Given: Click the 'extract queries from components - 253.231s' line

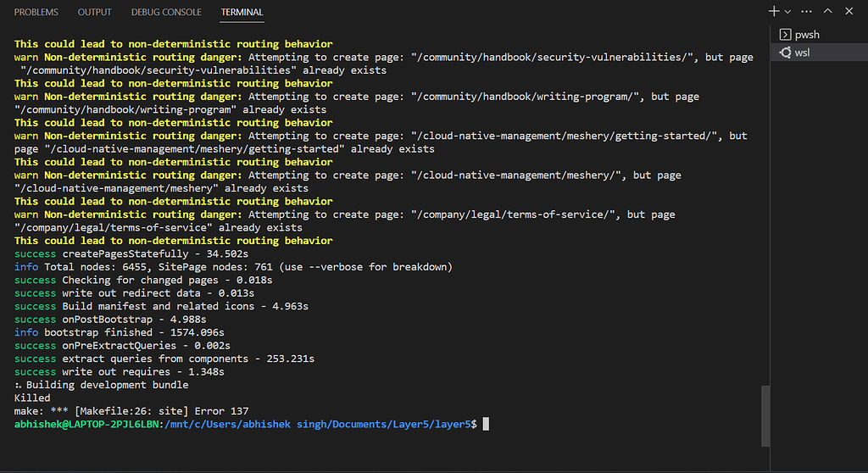Looking at the screenshot, I should 164,359.
